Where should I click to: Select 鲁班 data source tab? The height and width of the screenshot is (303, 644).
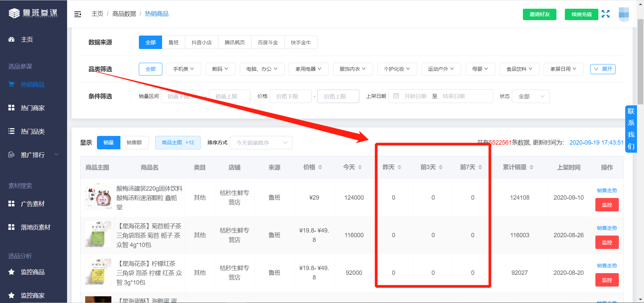[x=173, y=42]
